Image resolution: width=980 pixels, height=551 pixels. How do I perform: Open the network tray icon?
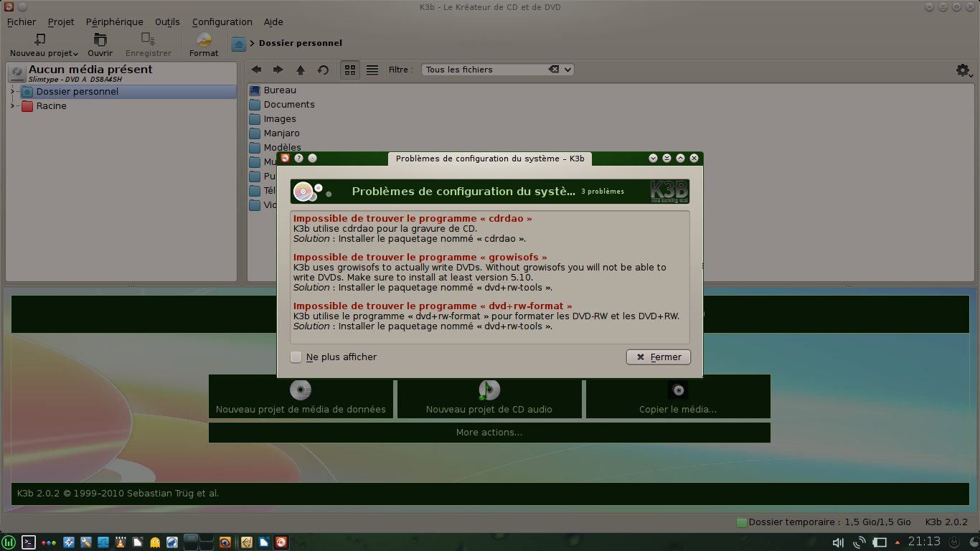coord(859,542)
